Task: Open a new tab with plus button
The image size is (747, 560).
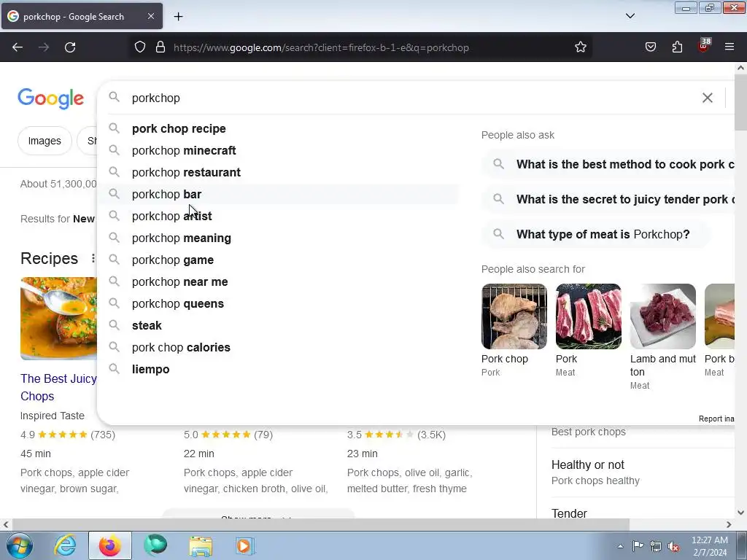Action: (178, 17)
